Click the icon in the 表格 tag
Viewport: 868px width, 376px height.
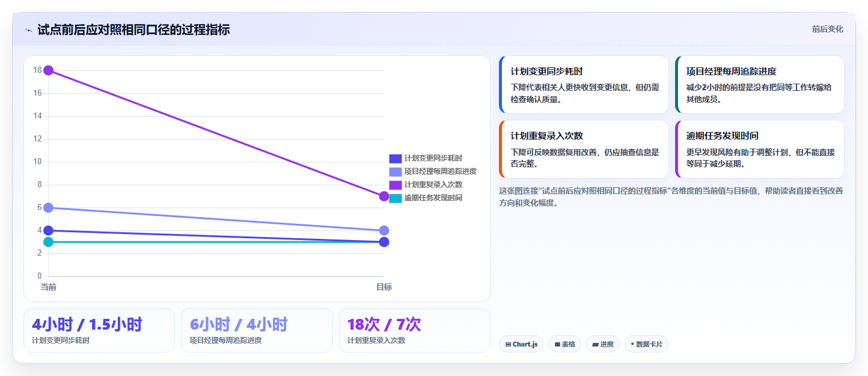tap(557, 345)
